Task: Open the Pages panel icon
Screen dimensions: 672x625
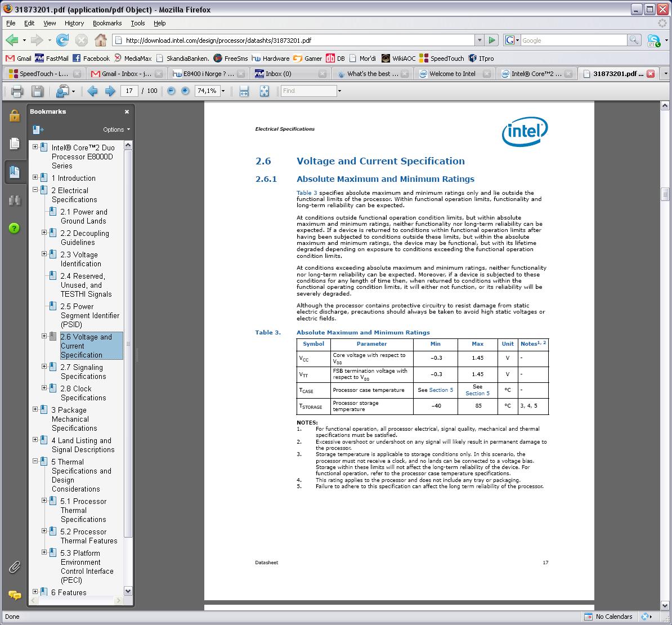Action: click(15, 144)
